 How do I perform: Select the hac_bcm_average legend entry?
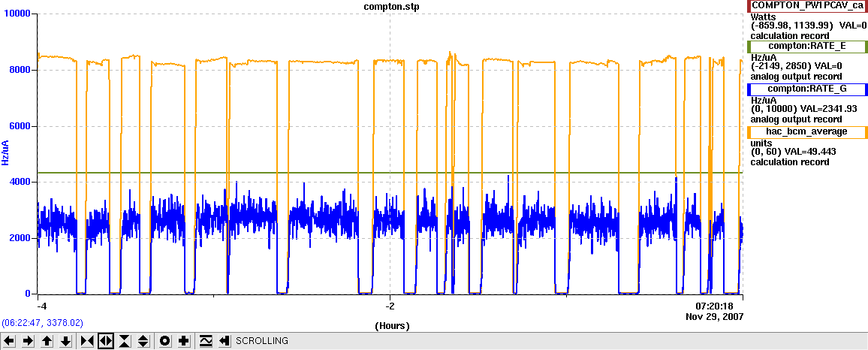click(x=806, y=131)
